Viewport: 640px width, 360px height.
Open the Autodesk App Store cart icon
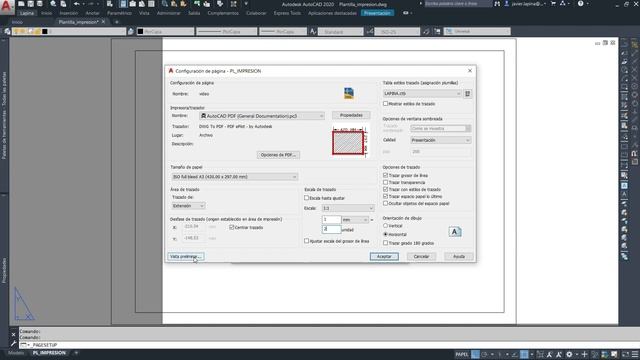point(553,4)
